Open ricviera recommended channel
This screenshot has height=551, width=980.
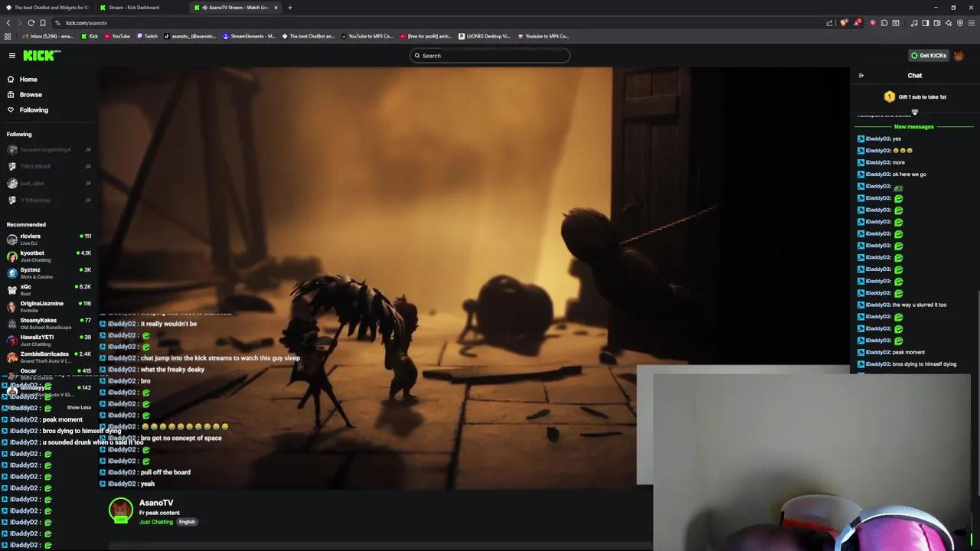coord(47,239)
